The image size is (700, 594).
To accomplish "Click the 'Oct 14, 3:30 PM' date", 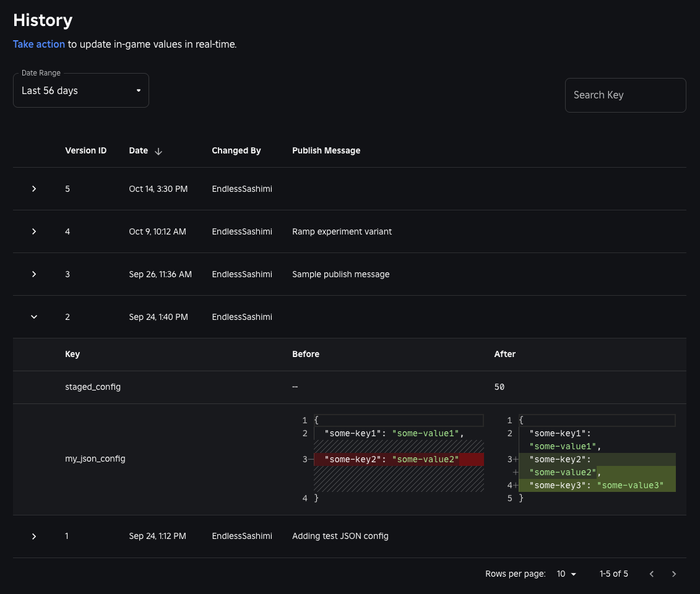I will pyautogui.click(x=158, y=189).
